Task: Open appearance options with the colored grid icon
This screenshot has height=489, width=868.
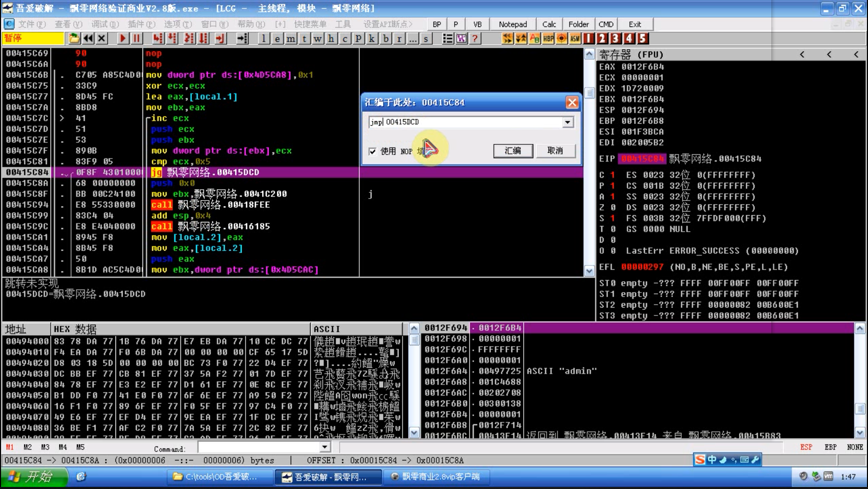Action: (x=461, y=38)
